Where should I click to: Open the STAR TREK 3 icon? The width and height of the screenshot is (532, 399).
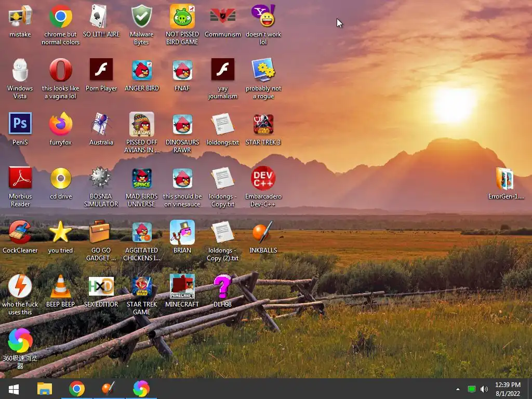click(x=263, y=124)
